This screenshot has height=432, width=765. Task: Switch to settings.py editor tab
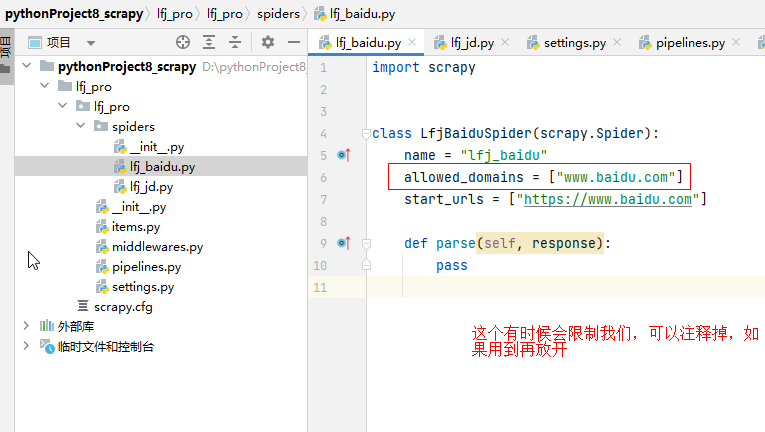tap(575, 43)
